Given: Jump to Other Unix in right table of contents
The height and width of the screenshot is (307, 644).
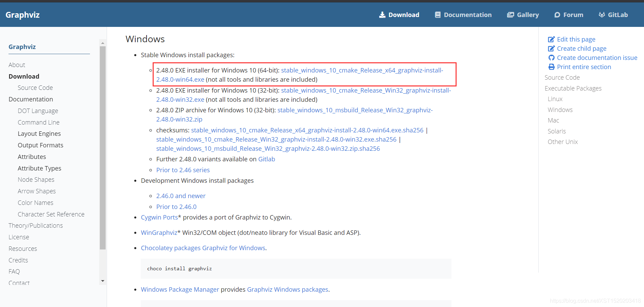Looking at the screenshot, I should coord(563,142).
